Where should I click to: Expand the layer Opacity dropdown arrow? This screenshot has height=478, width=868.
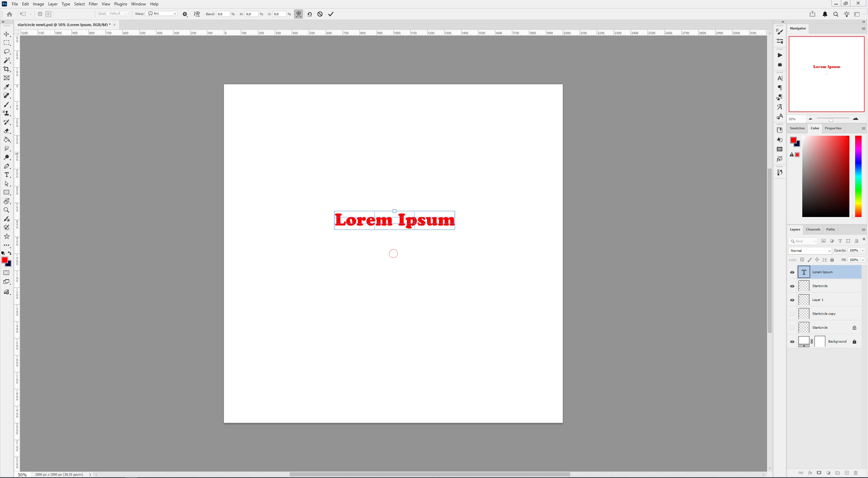click(x=863, y=251)
